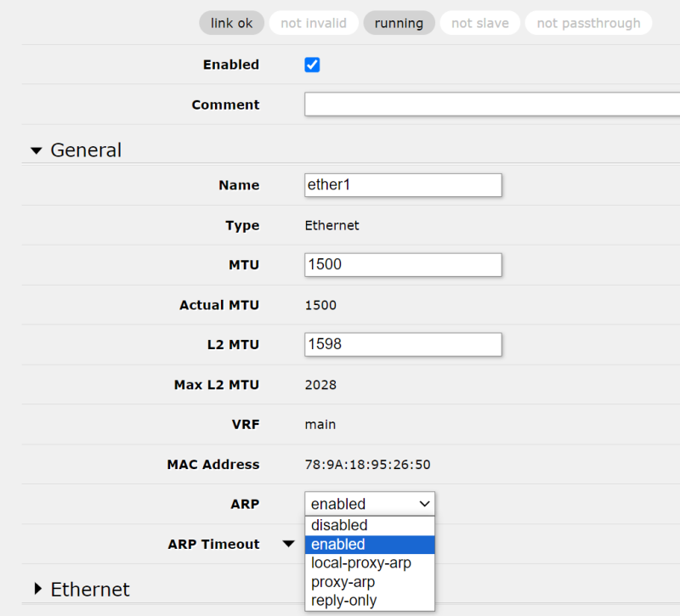The image size is (680, 616).
Task: Uncheck the Enabled checkbox
Action: click(x=312, y=65)
